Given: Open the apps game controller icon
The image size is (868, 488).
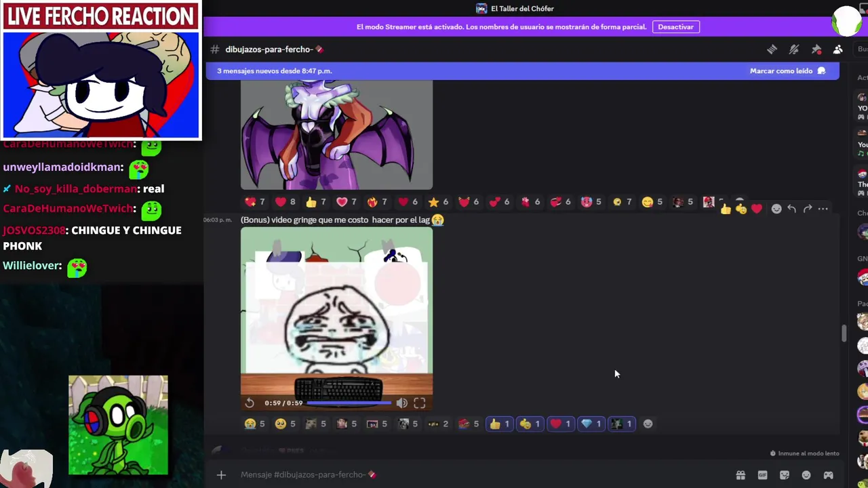Looking at the screenshot, I should [829, 475].
